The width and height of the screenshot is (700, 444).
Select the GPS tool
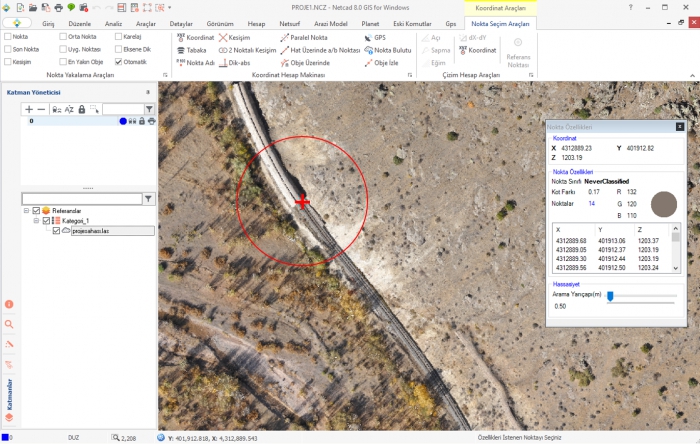375,37
